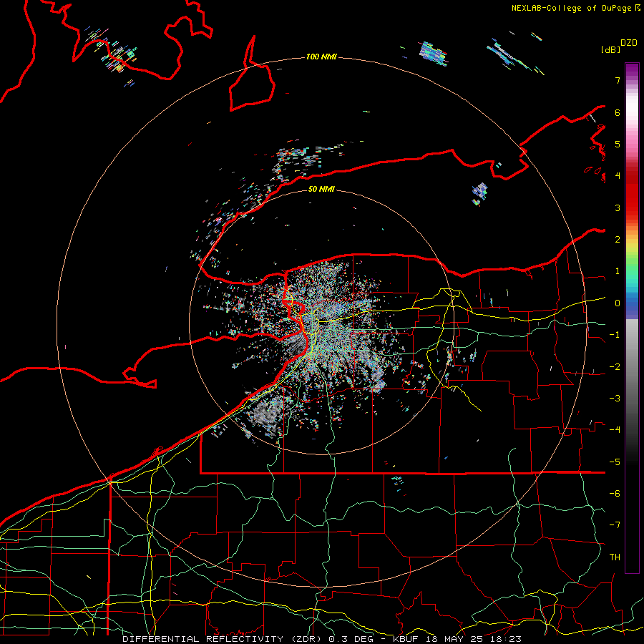The height and width of the screenshot is (644, 644).
Task: Click the -2 value on color scale
Action: tap(615, 366)
